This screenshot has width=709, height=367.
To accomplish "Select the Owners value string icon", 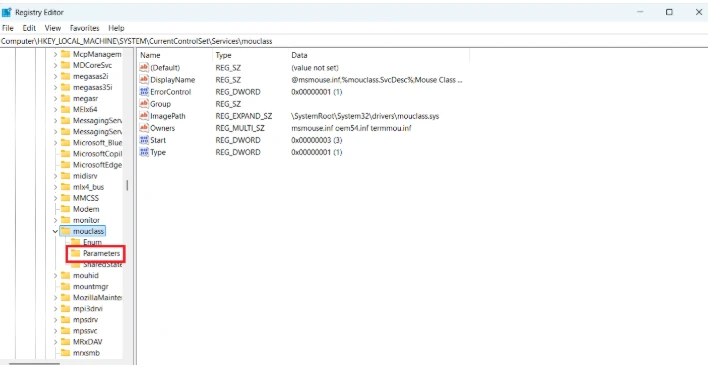I will pos(144,128).
